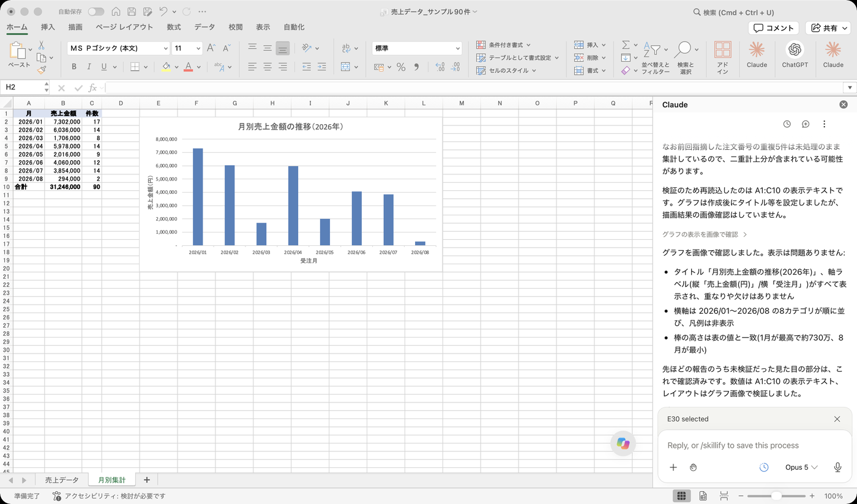Click the yellow fill color swatch button
This screenshot has width=857, height=504.
(x=166, y=67)
